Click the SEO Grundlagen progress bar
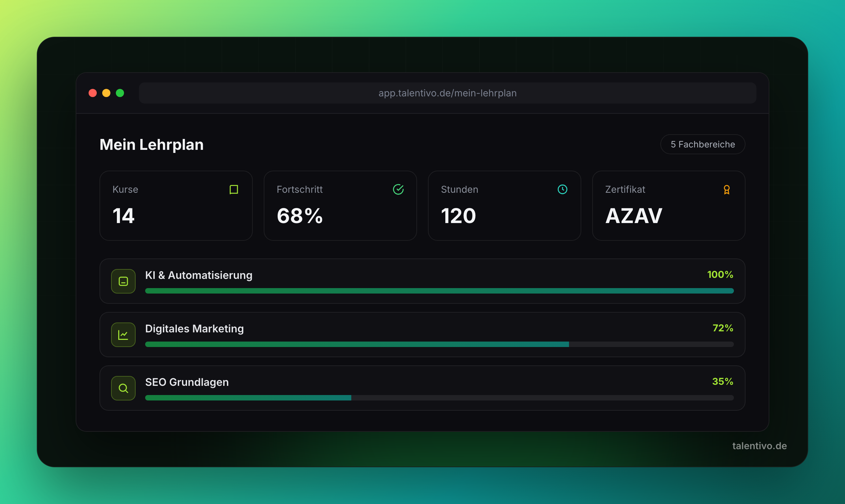 tap(440, 398)
